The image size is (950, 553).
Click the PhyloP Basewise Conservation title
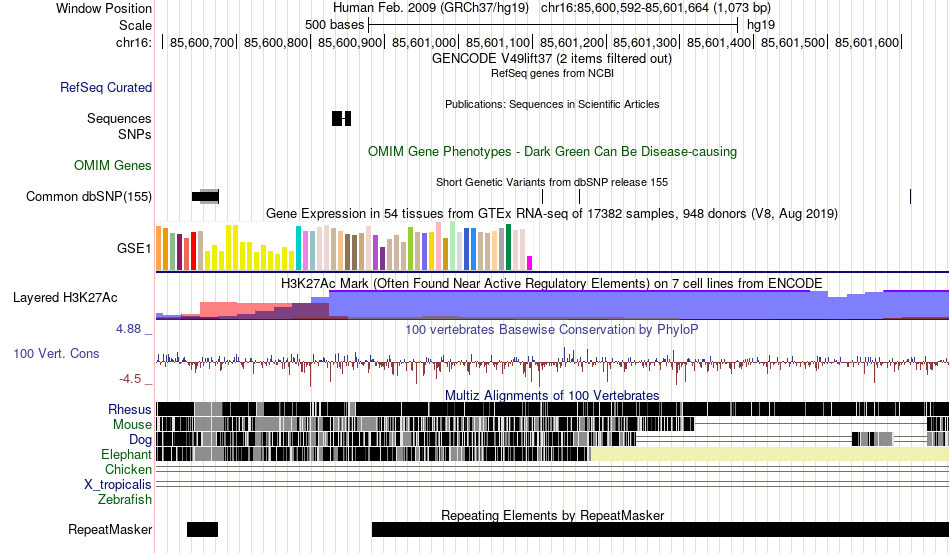tap(552, 329)
